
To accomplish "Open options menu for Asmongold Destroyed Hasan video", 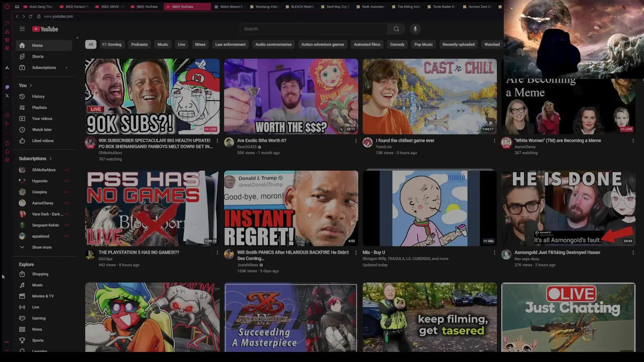I will (633, 253).
